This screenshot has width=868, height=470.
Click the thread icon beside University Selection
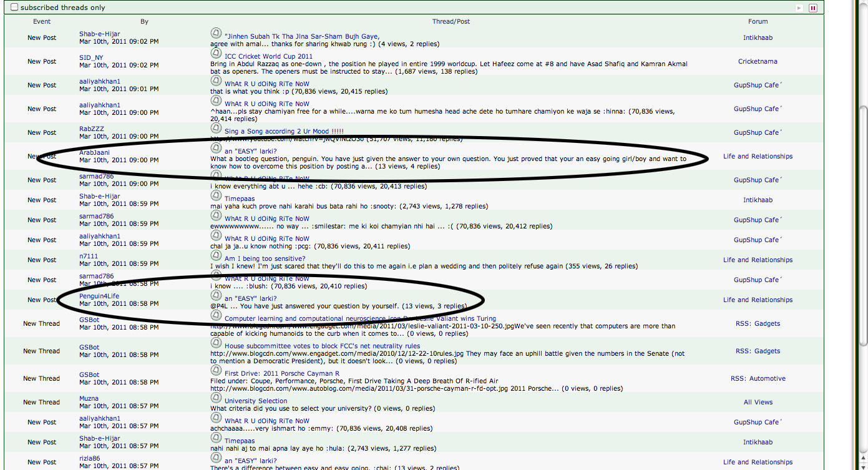216,399
